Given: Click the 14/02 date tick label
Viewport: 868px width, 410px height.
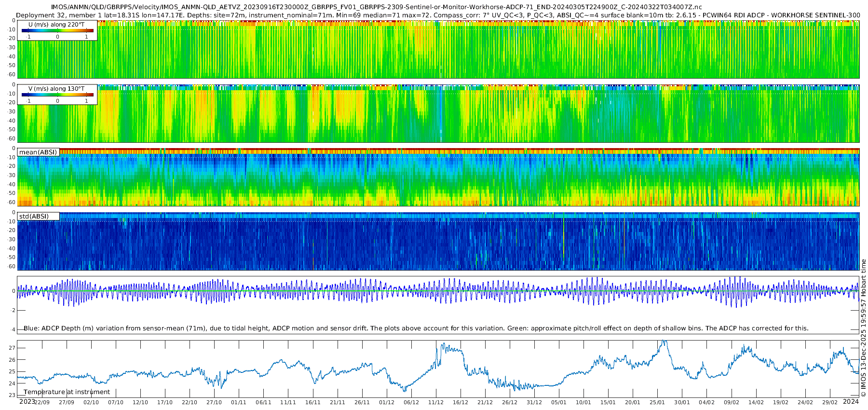Looking at the screenshot, I should pos(756,402).
